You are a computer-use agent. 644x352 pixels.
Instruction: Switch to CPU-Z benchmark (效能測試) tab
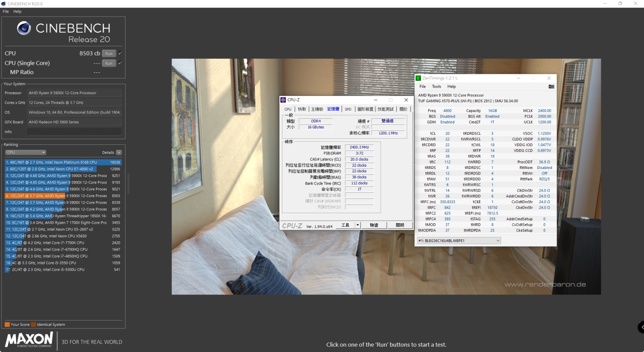click(386, 109)
